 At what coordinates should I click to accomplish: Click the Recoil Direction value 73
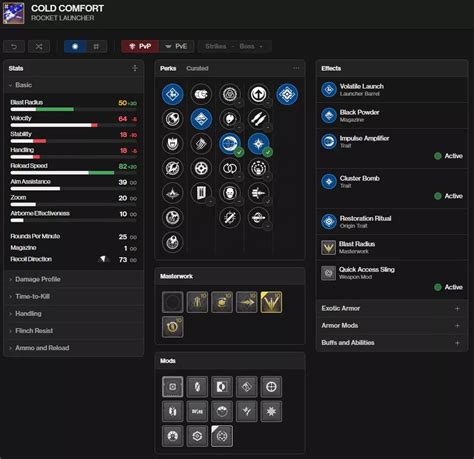coord(123,260)
